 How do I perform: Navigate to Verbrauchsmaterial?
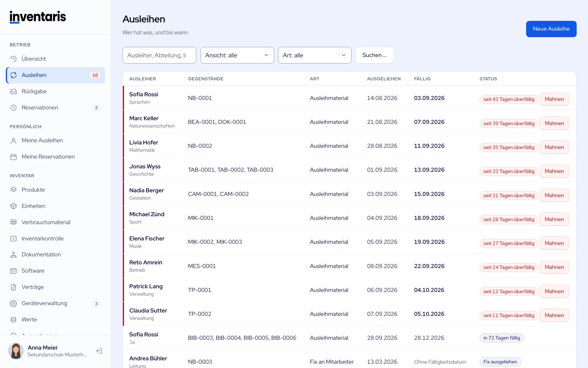55,222
